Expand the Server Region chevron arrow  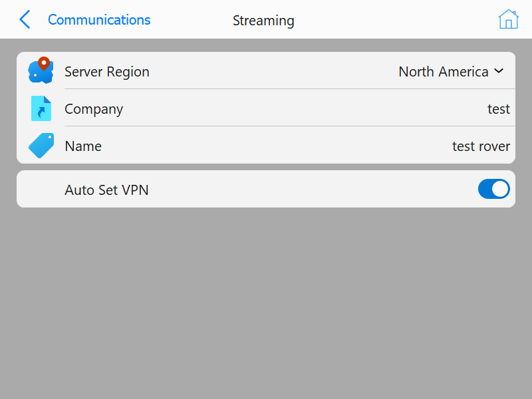pos(499,71)
